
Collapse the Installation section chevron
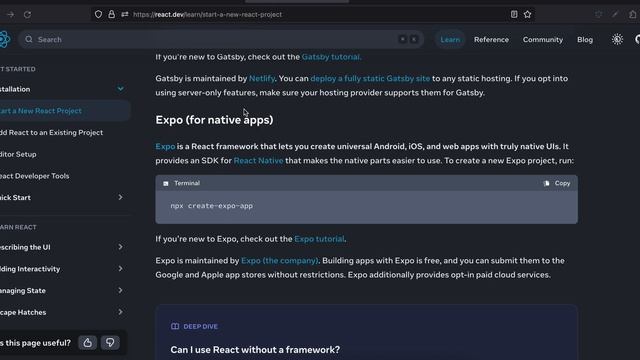click(x=120, y=89)
